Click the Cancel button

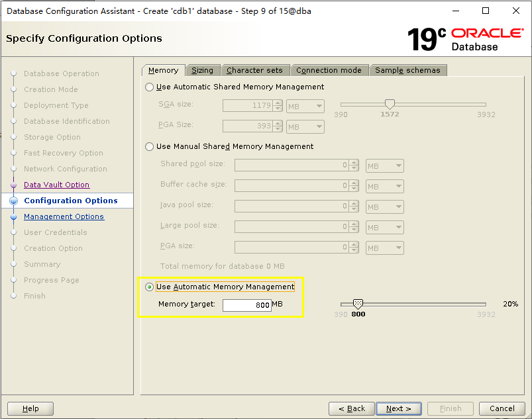tap(502, 408)
